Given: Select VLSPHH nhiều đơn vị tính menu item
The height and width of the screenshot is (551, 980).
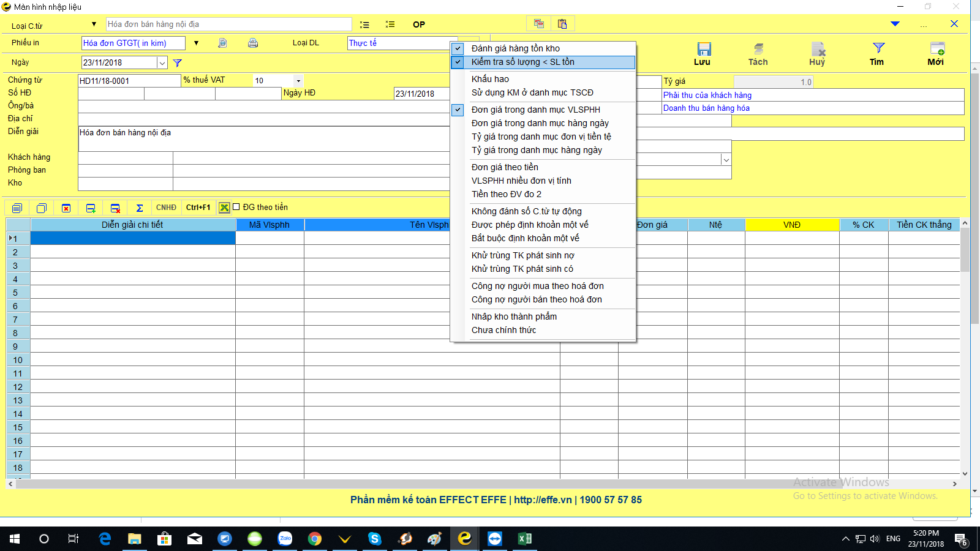Looking at the screenshot, I should tap(543, 181).
